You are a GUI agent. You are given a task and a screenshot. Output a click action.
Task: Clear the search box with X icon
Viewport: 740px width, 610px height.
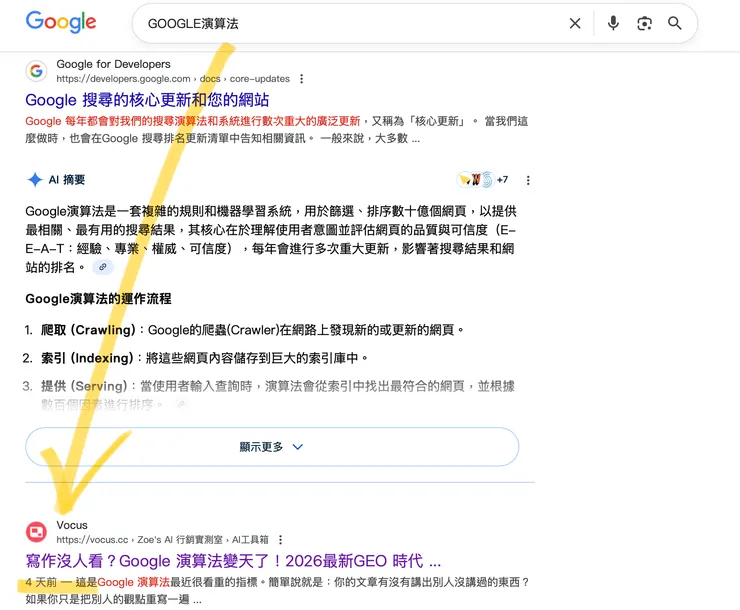click(x=575, y=23)
